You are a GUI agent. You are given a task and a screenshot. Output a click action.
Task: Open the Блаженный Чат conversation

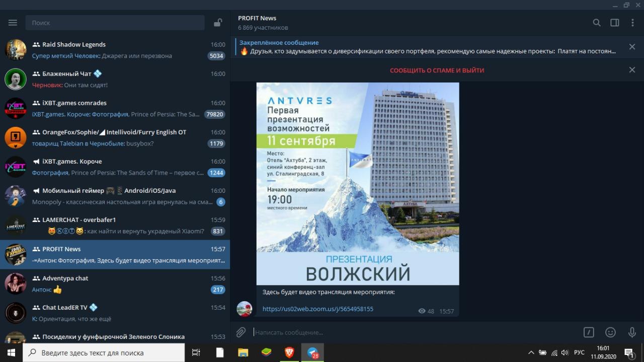(115, 79)
